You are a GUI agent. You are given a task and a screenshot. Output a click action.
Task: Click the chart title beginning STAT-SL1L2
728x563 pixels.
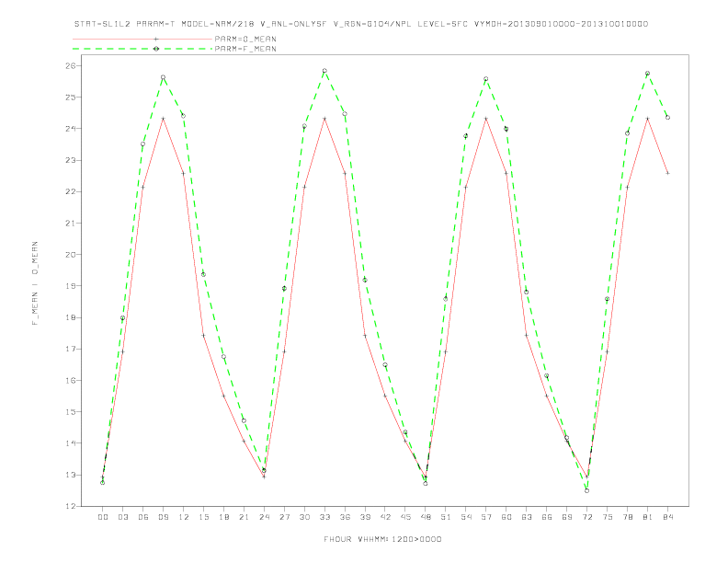click(x=361, y=24)
